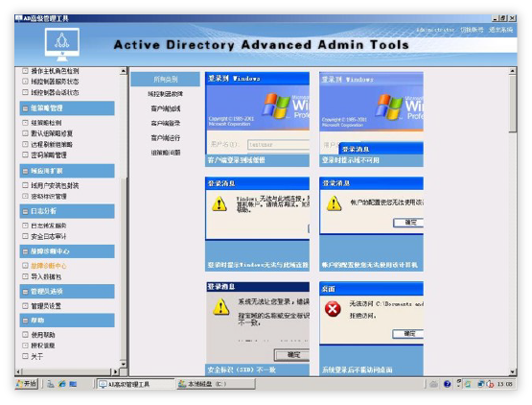The width and height of the screenshot is (532, 405).
Task: Click the monitor logo in the header banner
Action: [x=62, y=44]
